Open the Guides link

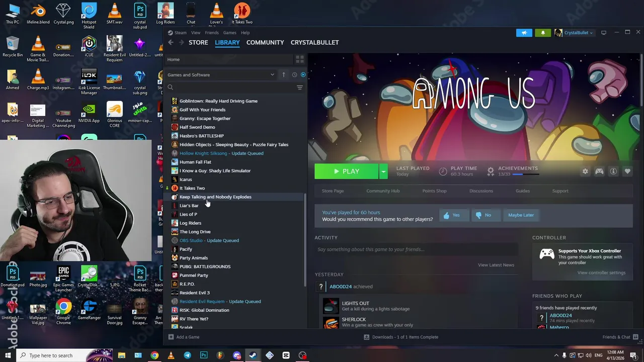point(522,191)
